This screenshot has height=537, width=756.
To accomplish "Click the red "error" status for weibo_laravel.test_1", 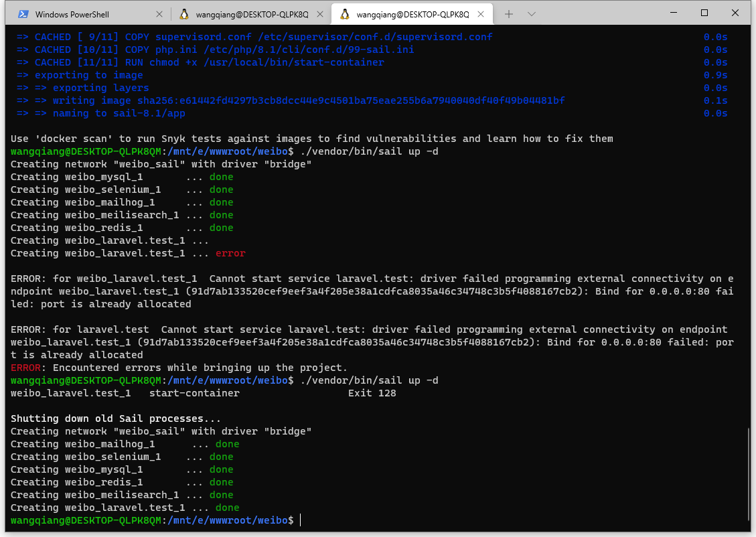I will [230, 253].
